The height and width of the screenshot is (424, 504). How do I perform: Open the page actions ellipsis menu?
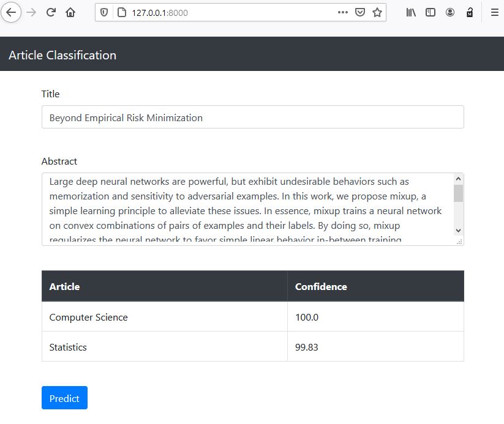click(342, 12)
